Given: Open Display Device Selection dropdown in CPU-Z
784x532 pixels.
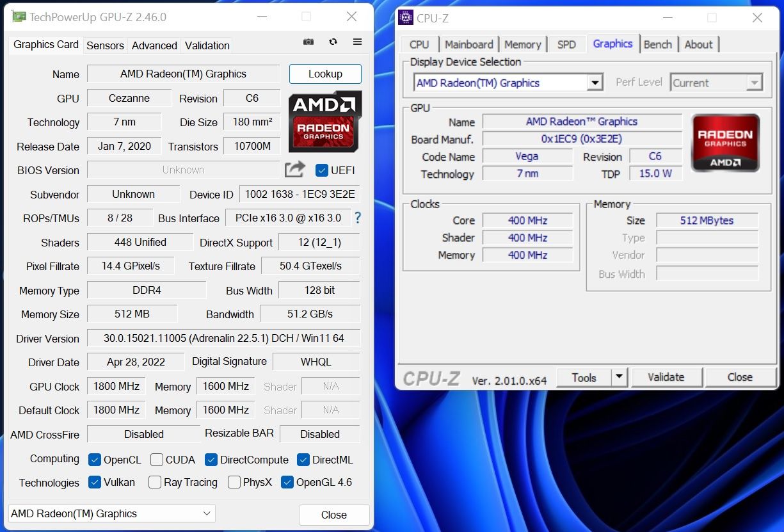Looking at the screenshot, I should pyautogui.click(x=508, y=83).
